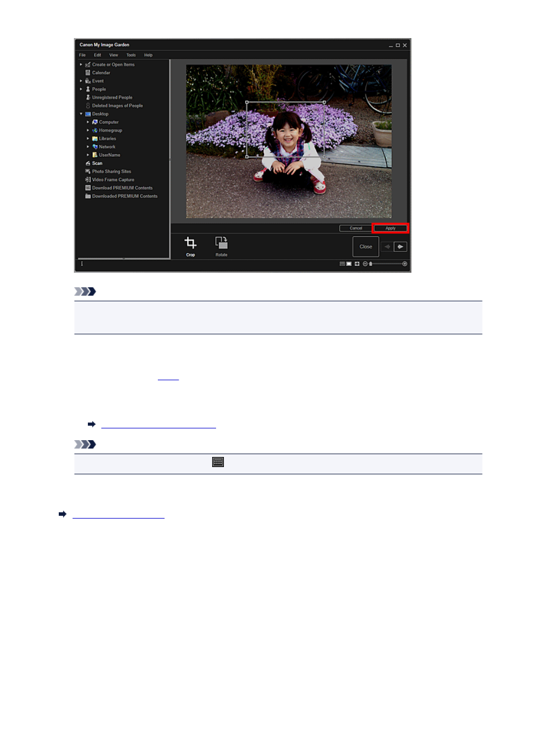Expand the Event tree node
Viewport: 534px width, 756px height.
81,81
